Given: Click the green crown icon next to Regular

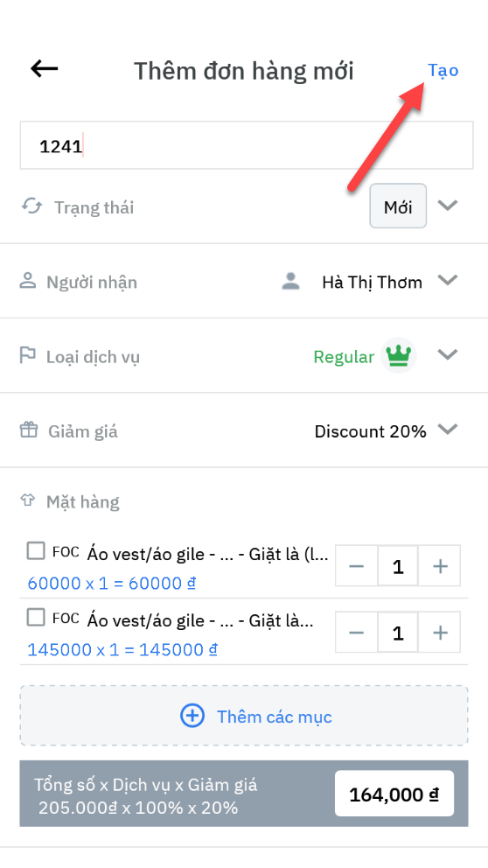Looking at the screenshot, I should (x=399, y=355).
